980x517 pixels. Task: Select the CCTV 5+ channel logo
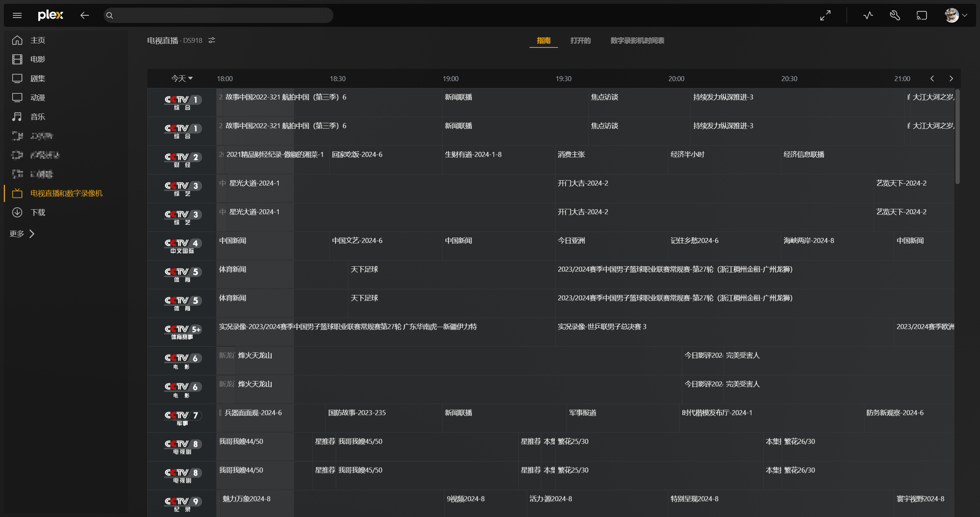183,332
